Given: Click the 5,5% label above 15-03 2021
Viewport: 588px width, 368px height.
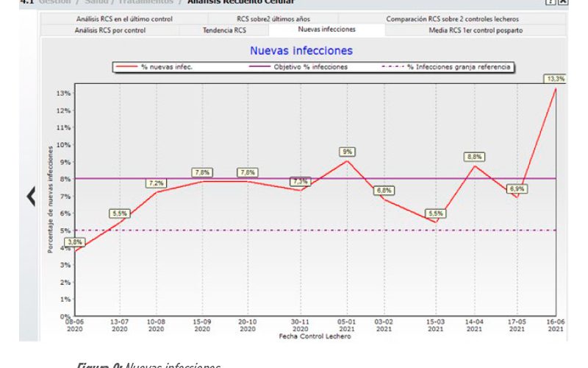Looking at the screenshot, I should click(435, 213).
